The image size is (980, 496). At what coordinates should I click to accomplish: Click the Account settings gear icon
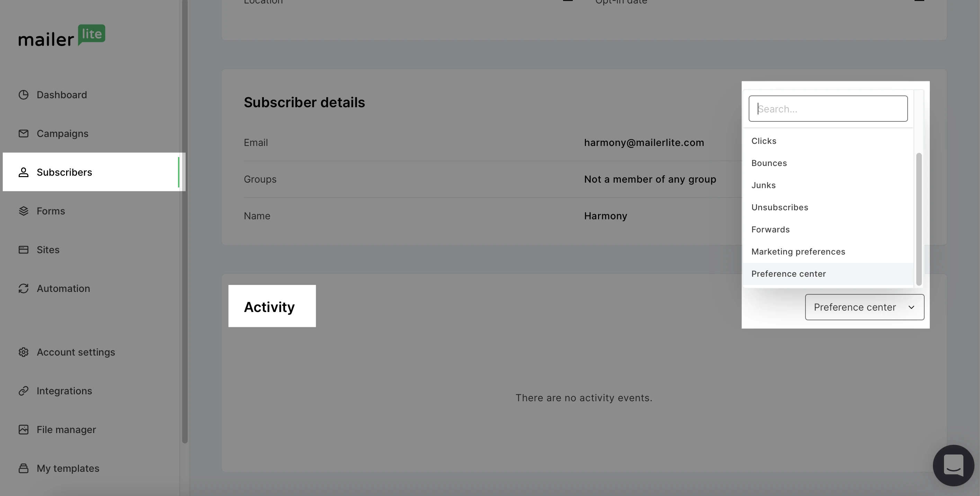(24, 352)
